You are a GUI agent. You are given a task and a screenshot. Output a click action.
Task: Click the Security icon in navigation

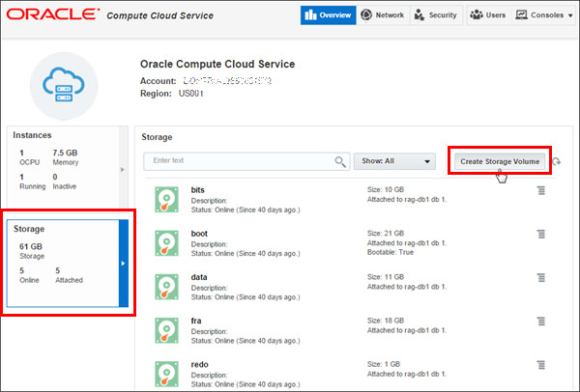click(420, 15)
